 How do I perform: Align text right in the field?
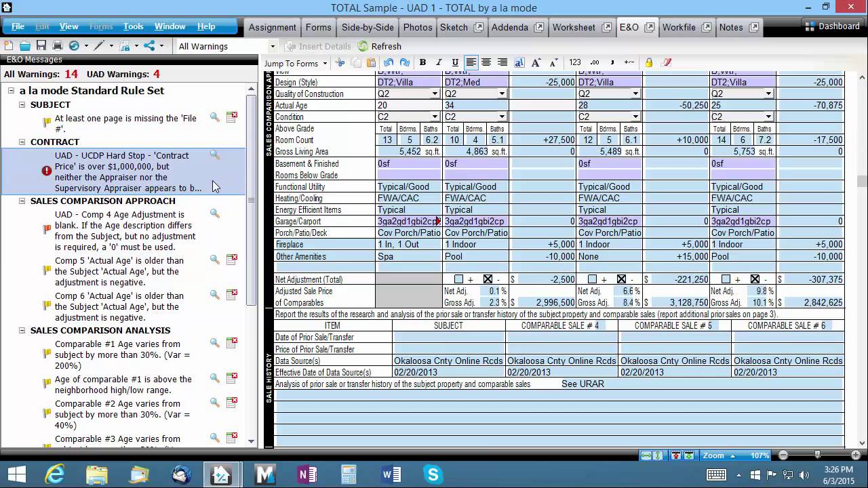click(502, 63)
